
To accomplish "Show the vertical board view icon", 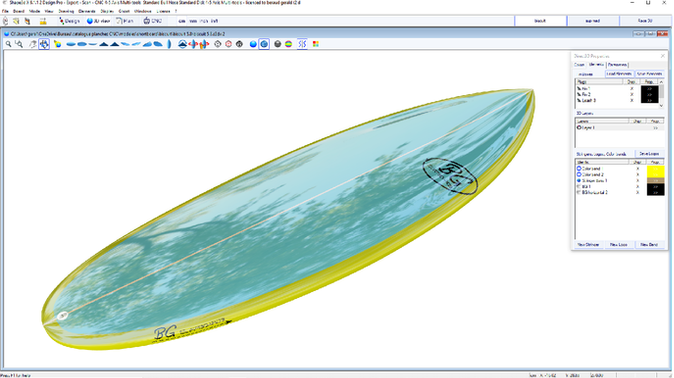I will 169,44.
